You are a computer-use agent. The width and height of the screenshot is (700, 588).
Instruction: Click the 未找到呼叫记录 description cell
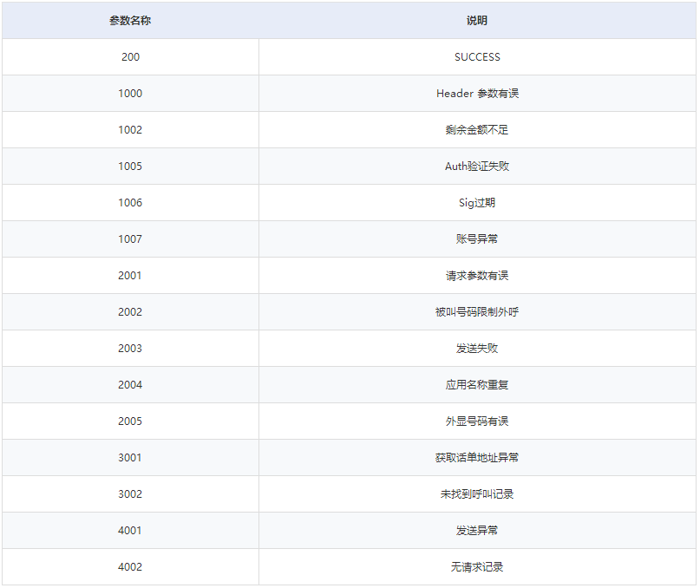pyautogui.click(x=477, y=494)
